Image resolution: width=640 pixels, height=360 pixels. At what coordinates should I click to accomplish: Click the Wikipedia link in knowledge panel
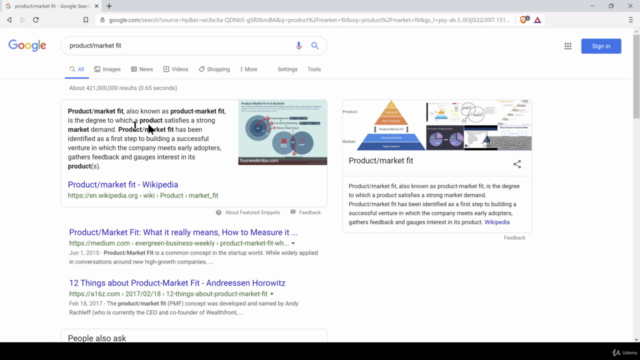[497, 222]
